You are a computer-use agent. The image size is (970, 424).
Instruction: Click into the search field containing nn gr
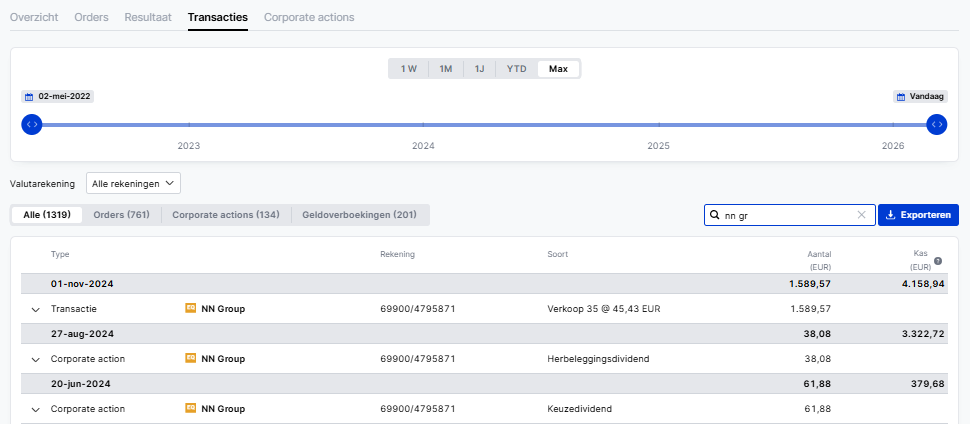point(785,215)
